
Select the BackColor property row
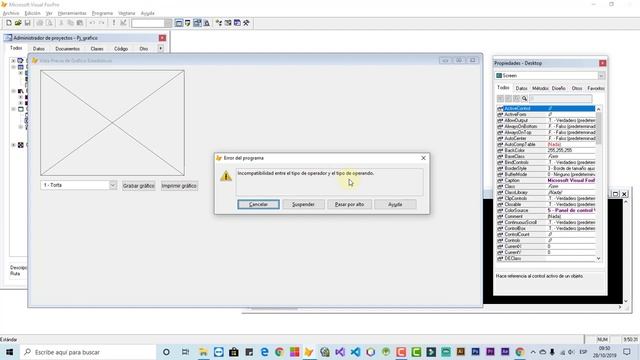pos(546,150)
